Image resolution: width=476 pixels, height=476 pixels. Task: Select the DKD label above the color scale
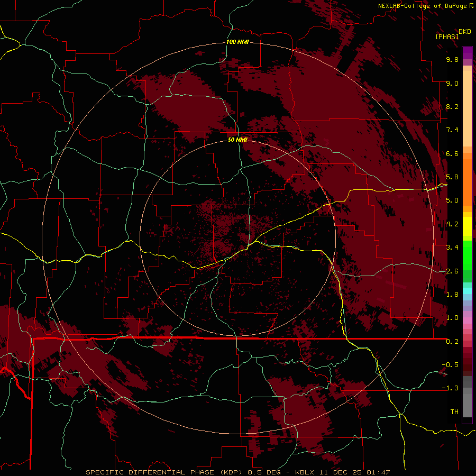click(x=465, y=31)
